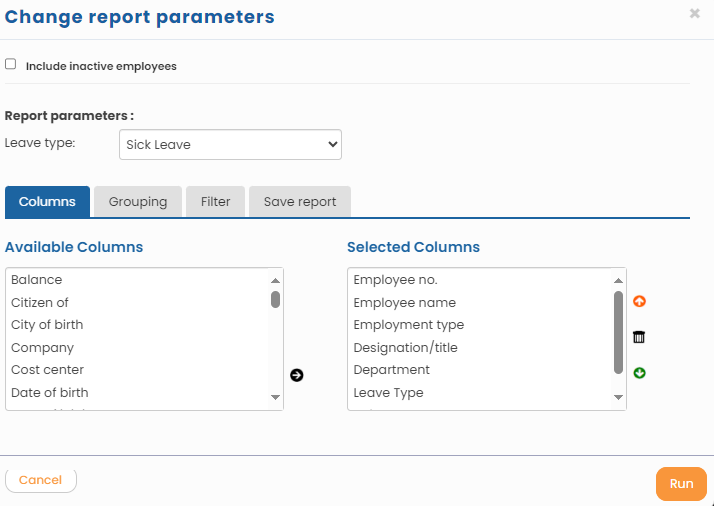Pick Date of birth from Available Columns
The height and width of the screenshot is (506, 714).
pos(49,393)
